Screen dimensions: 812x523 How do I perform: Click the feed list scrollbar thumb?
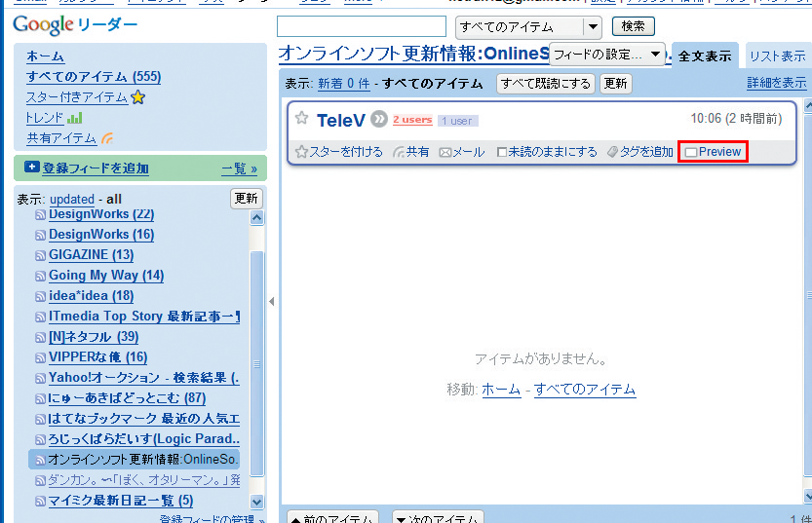(257, 363)
